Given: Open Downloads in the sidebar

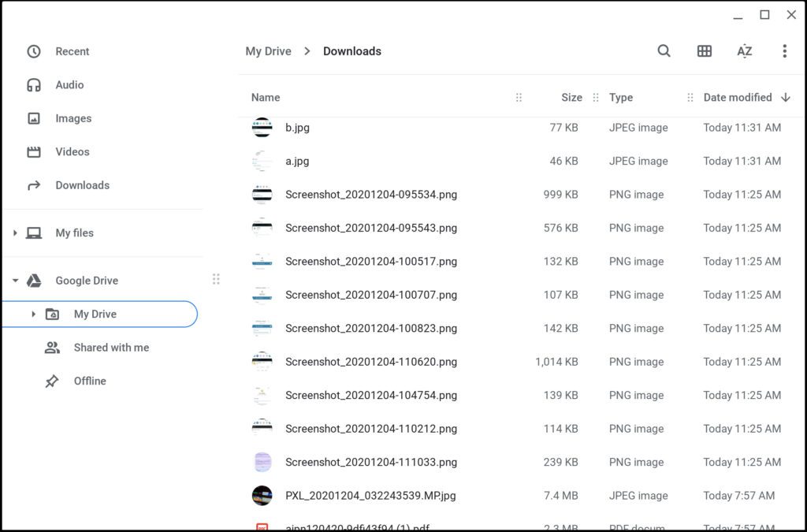Looking at the screenshot, I should tap(82, 185).
